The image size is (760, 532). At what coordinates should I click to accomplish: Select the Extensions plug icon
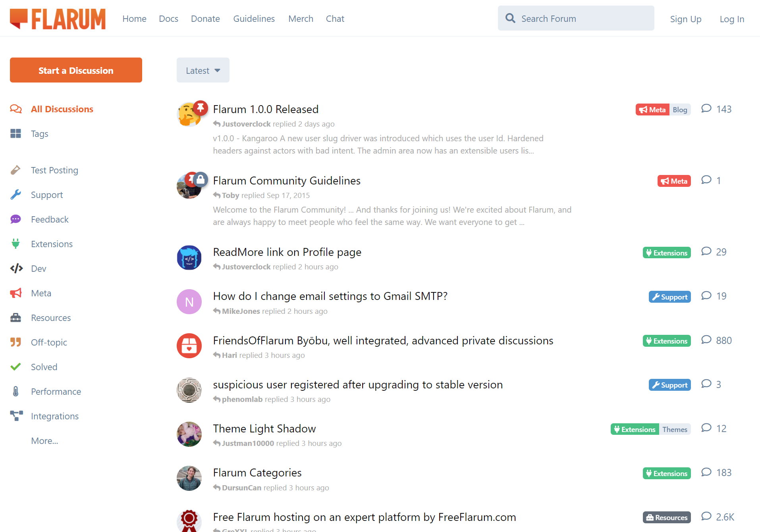[16, 244]
